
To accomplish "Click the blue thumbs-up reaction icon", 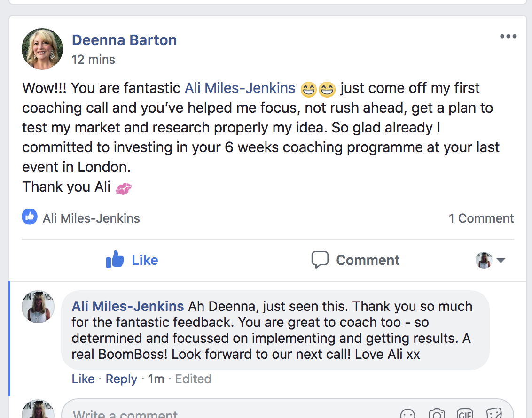I will coord(30,217).
